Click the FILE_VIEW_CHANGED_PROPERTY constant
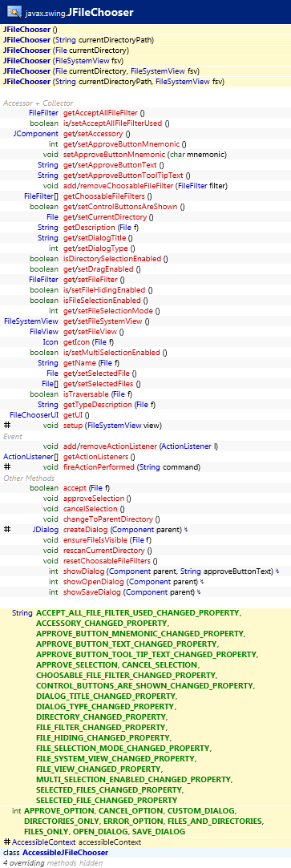Screen dimensions: 291x868 click(99, 769)
